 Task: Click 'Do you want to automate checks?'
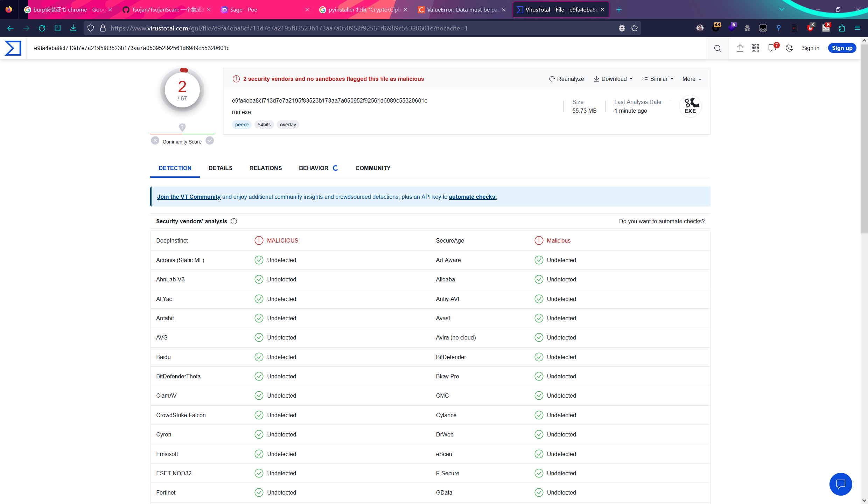point(662,222)
